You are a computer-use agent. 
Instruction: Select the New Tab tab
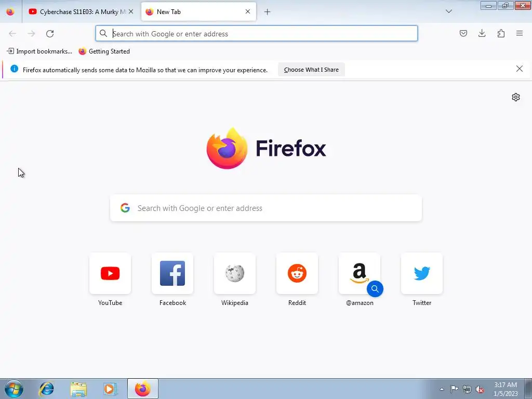(x=198, y=11)
